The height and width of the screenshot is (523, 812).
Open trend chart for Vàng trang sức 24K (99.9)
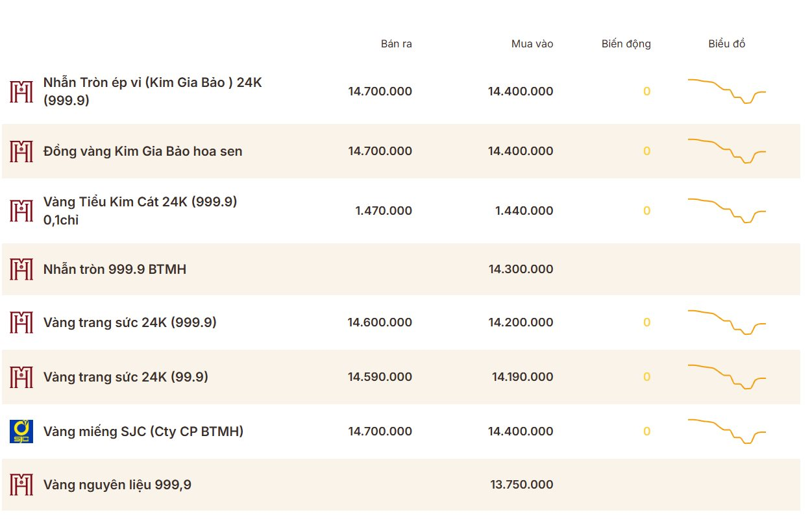coord(727,377)
